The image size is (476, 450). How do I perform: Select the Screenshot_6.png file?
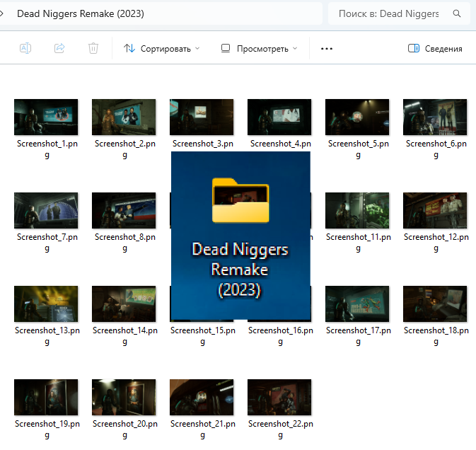click(435, 117)
